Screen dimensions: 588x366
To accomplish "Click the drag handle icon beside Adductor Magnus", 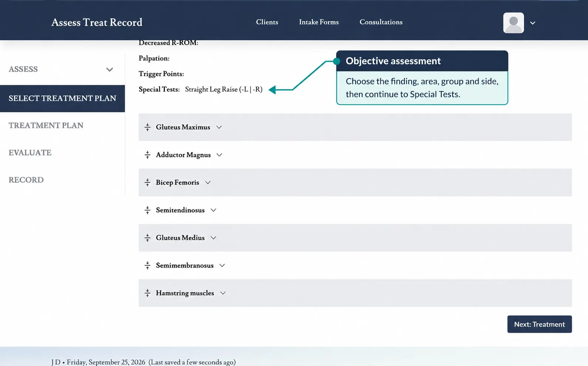I will pyautogui.click(x=147, y=155).
